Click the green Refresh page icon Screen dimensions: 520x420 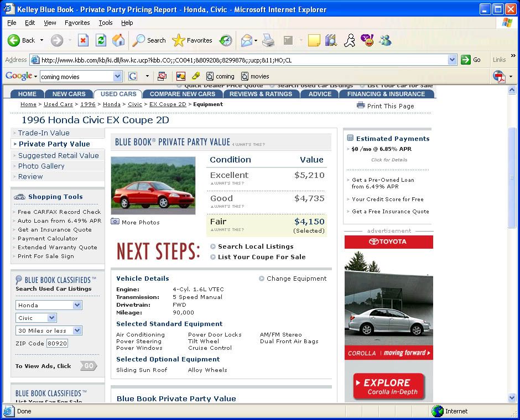pos(101,40)
